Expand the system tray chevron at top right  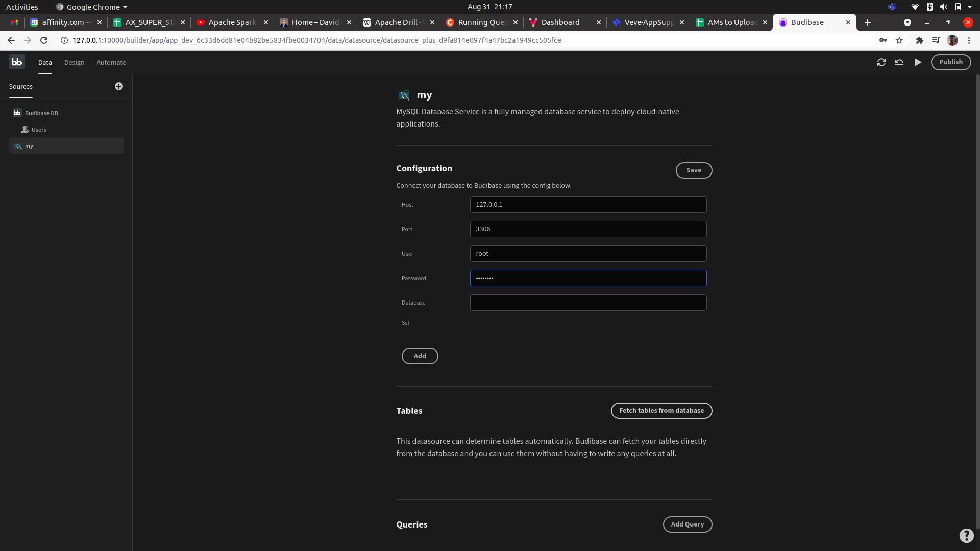click(971, 7)
